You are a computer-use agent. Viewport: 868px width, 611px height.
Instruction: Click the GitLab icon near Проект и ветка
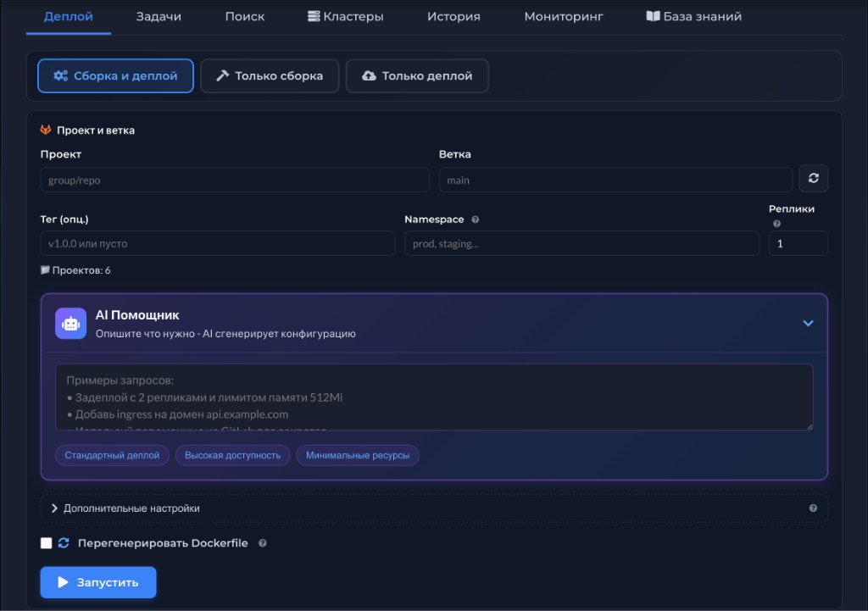tap(46, 131)
